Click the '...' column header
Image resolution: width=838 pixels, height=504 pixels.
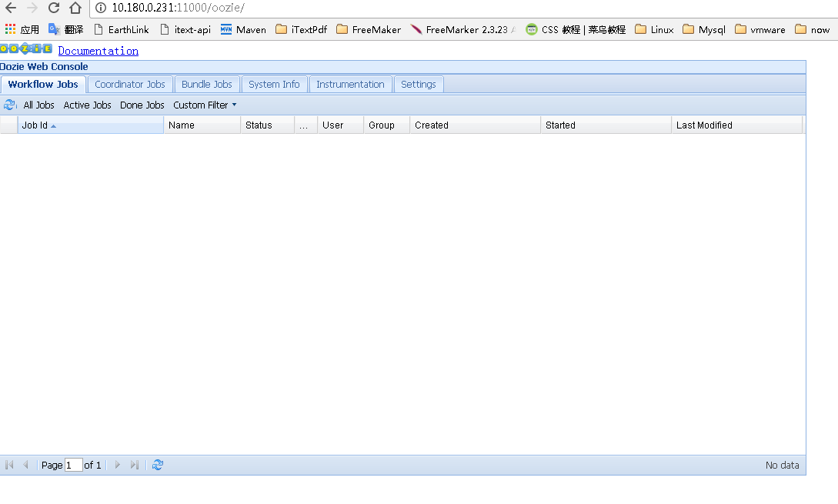point(305,125)
